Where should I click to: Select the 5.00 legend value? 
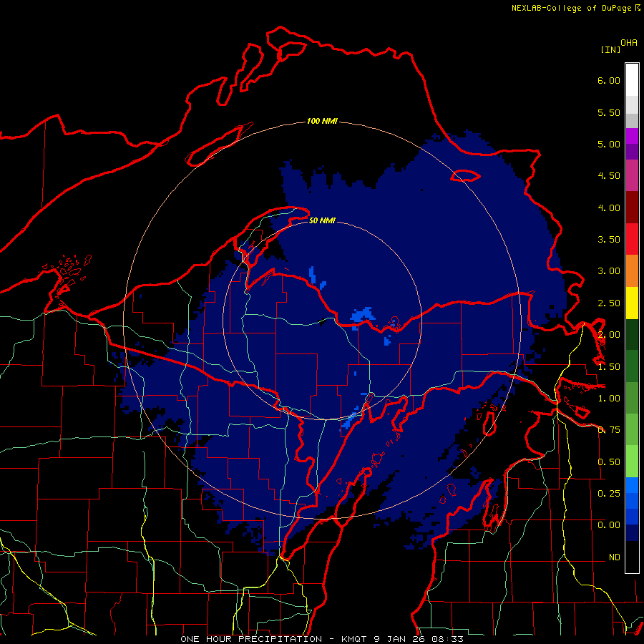pos(609,144)
